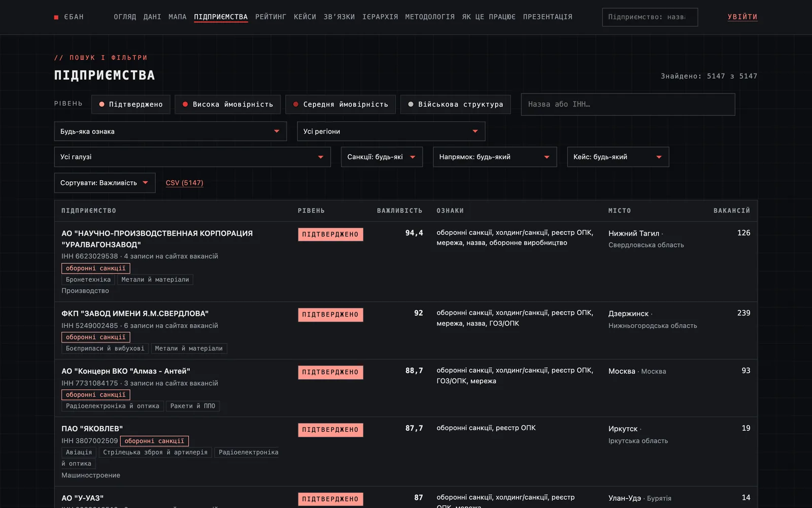This screenshot has height=508, width=812.
Task: Toggle the Середня ймовірність level filter
Action: pyautogui.click(x=341, y=104)
